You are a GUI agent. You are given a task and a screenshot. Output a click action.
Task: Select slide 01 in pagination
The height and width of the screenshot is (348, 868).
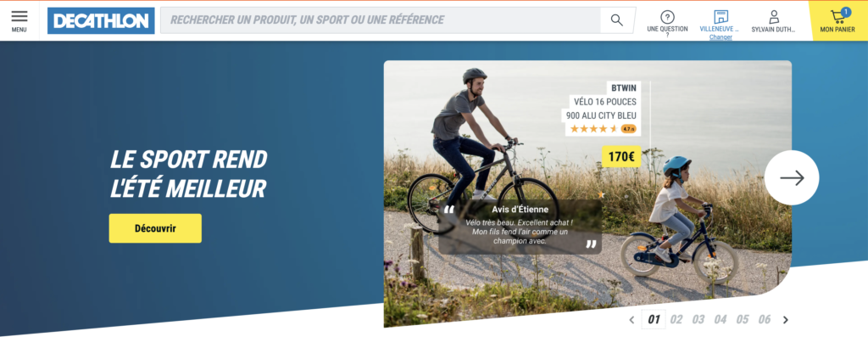point(654,319)
